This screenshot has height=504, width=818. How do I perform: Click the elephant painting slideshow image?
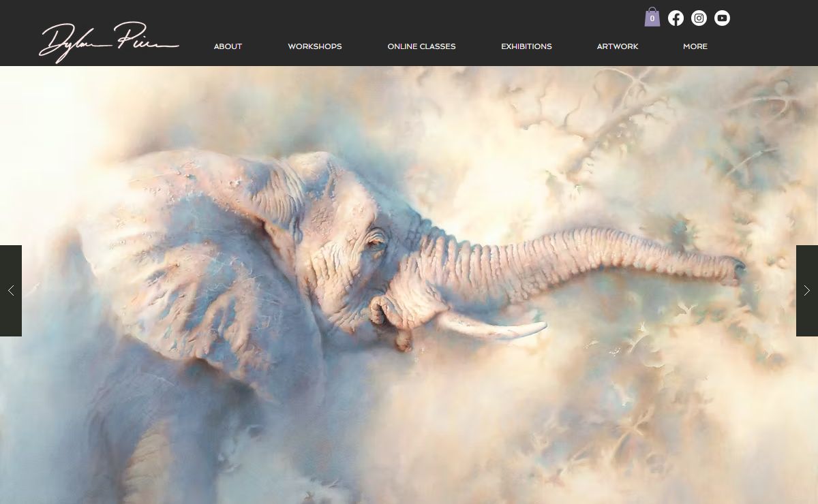coord(409,285)
